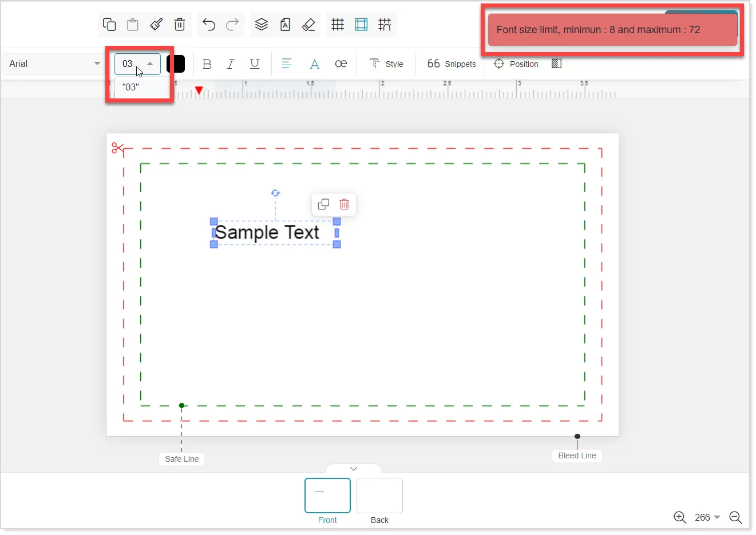Toggle the snap-to-grid icon
Viewport: 756px width, 535px height.
coord(385,25)
